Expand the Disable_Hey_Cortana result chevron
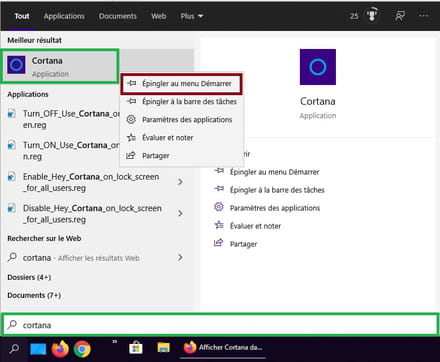The width and height of the screenshot is (440, 362). coord(180,213)
